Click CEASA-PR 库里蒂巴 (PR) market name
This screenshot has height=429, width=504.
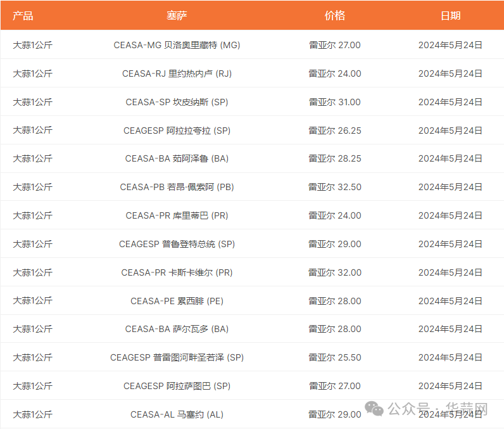(x=177, y=215)
